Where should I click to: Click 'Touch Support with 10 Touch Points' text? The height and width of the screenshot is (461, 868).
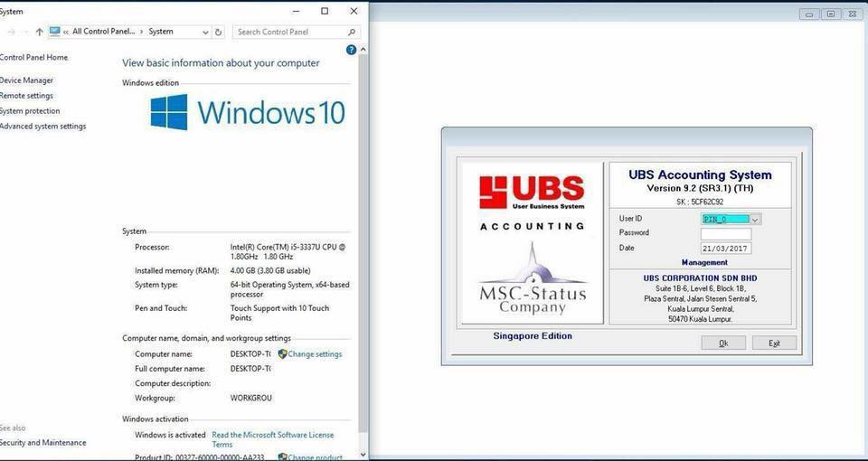click(x=279, y=313)
